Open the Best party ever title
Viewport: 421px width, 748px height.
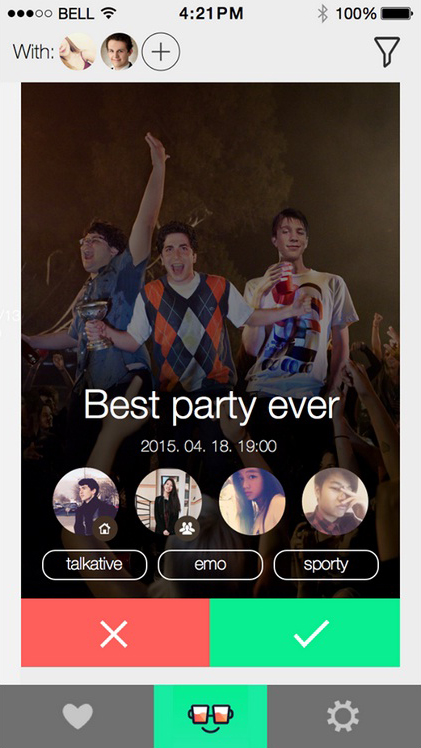[x=211, y=406]
